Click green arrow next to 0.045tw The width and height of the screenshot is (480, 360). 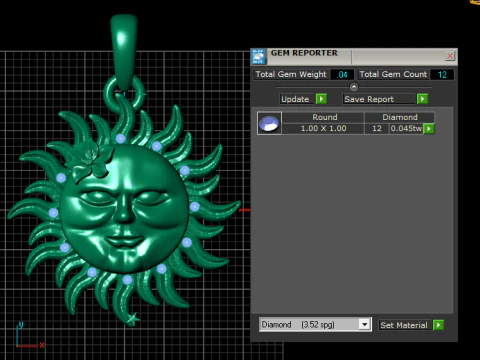(429, 129)
